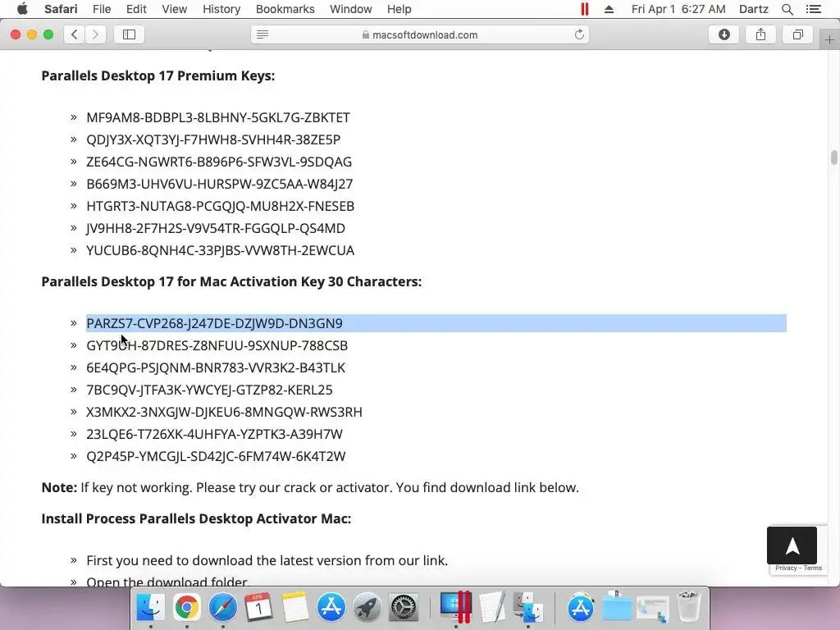This screenshot has width=840, height=630.
Task: Open Reader view icon in address bar
Action: coord(262,34)
